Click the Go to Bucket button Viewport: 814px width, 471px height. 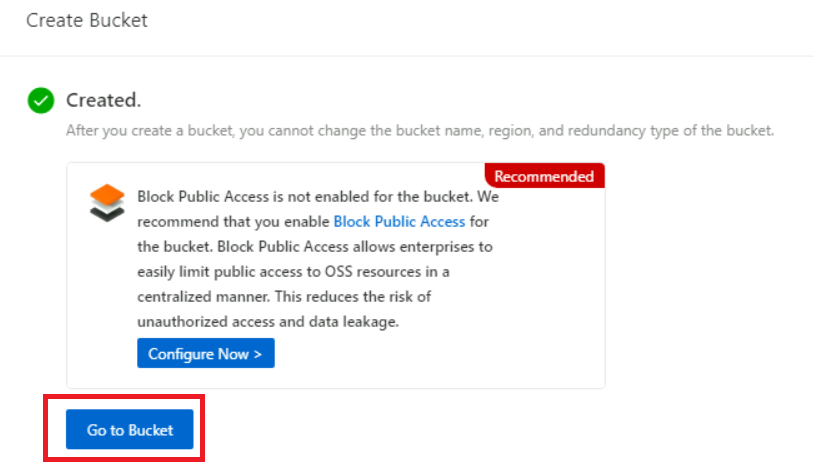pyautogui.click(x=130, y=430)
